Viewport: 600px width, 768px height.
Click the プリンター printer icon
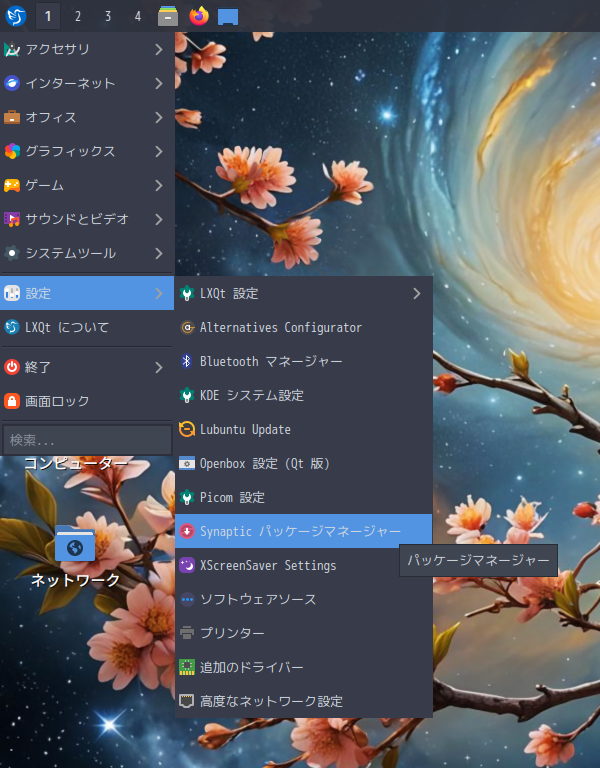point(187,633)
